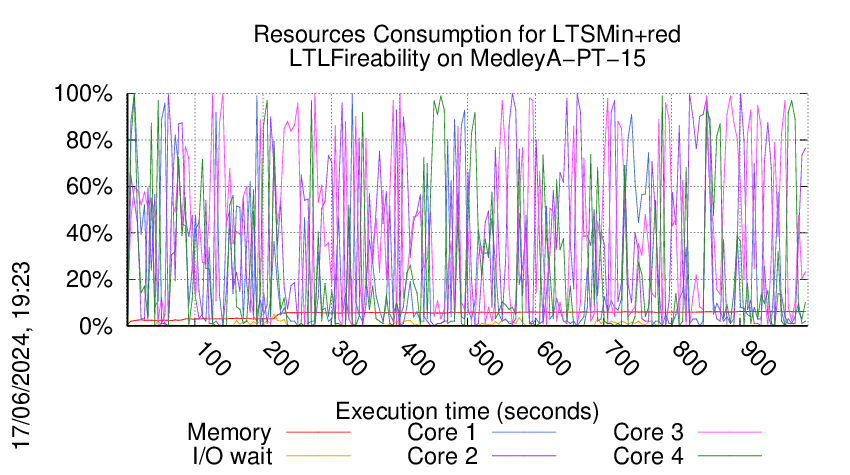Click the 80% y-axis label
Image resolution: width=850 pixels, height=475 pixels.
89,141
